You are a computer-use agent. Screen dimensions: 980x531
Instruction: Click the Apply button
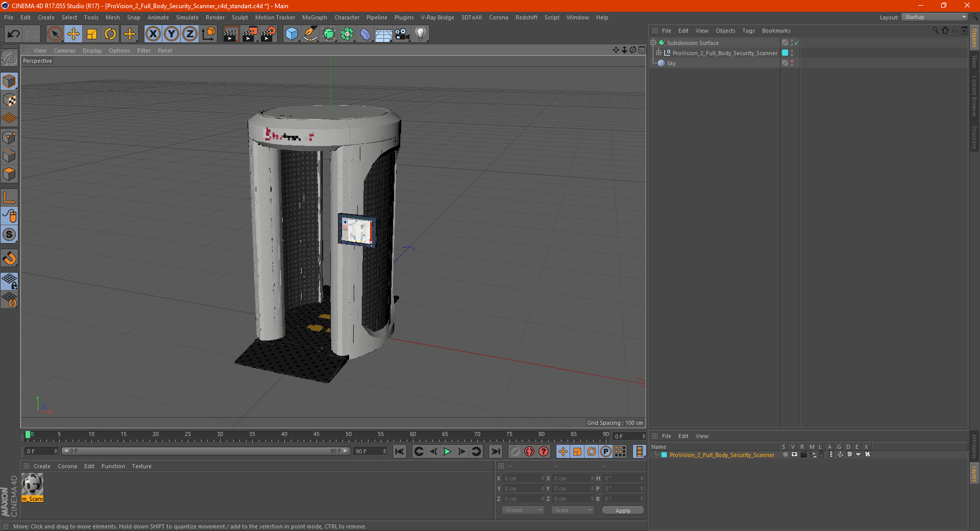coord(623,510)
